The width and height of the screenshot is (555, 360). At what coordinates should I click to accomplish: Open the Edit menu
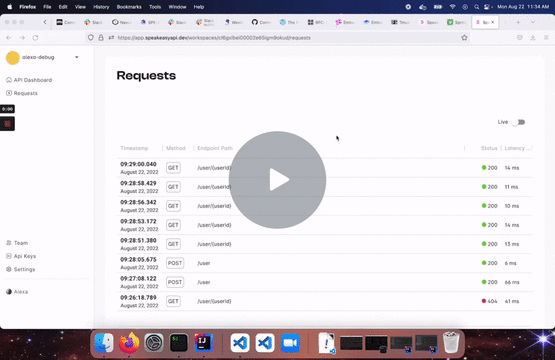(x=63, y=7)
